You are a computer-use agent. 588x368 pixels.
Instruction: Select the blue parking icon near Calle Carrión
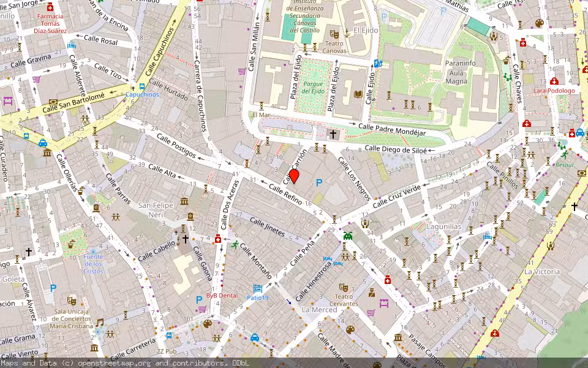319,182
